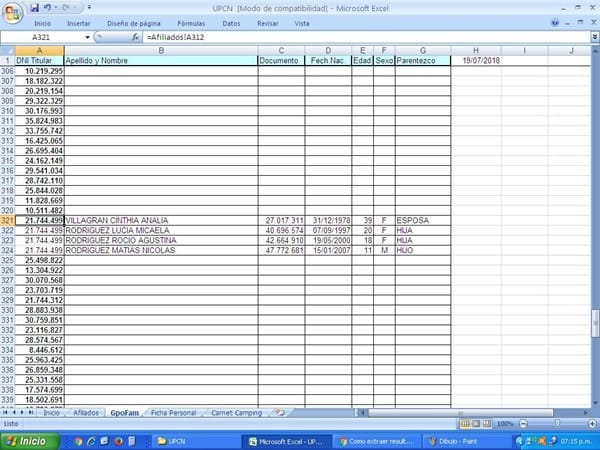Open the Diseño de página ribbon tab

coord(134,23)
